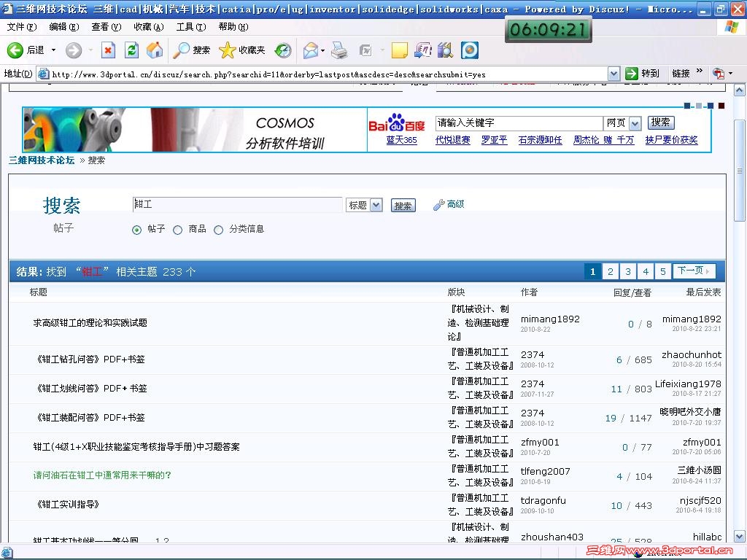Open thread 《钳工钻孔问答》PDF+书签

pos(91,359)
